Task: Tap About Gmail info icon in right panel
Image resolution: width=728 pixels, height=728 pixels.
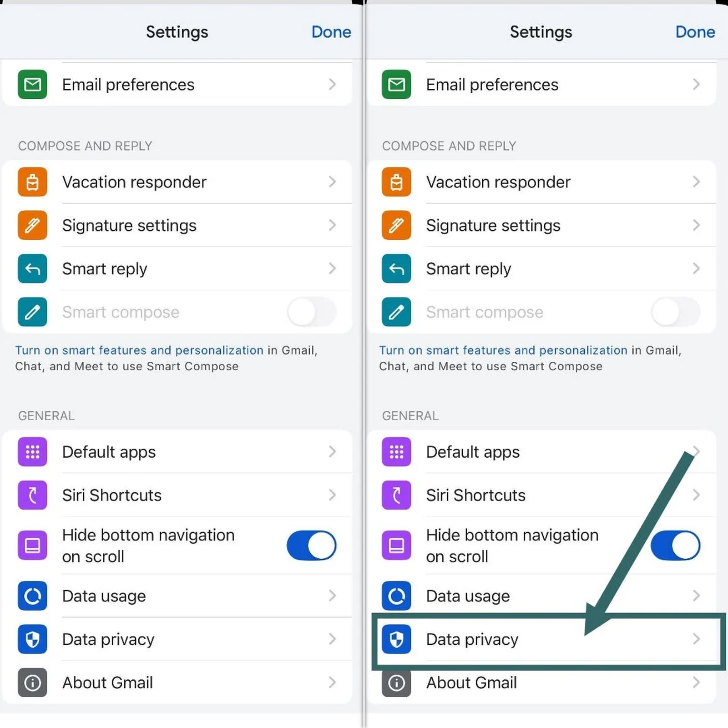Action: coord(396,682)
